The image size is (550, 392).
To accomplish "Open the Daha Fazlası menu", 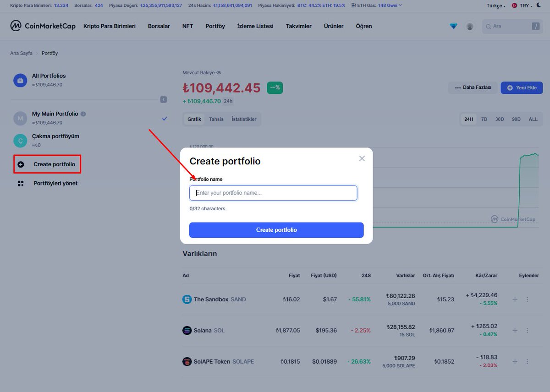I will point(473,87).
